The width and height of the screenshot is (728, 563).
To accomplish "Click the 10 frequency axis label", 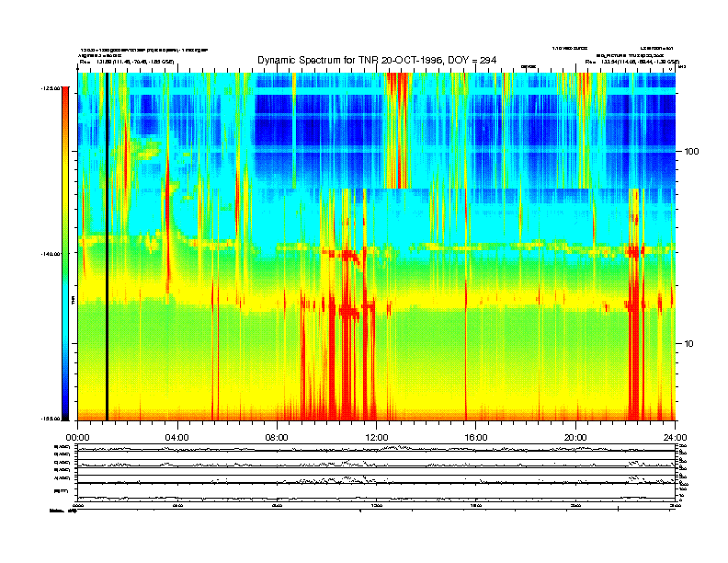I will point(688,344).
